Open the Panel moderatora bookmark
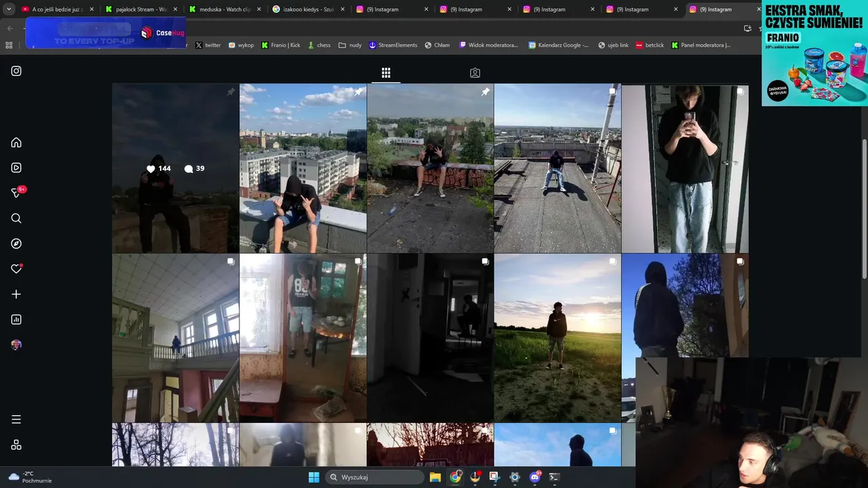The height and width of the screenshot is (488, 868). pyautogui.click(x=701, y=45)
